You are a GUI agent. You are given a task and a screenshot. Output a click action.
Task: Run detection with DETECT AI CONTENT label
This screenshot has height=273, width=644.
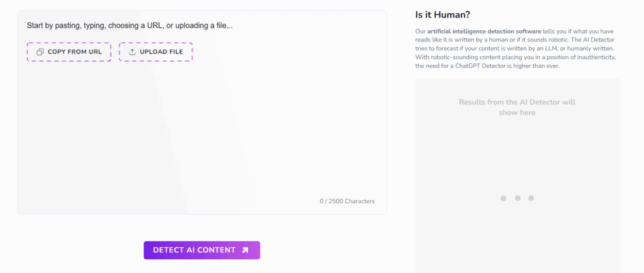click(x=194, y=250)
